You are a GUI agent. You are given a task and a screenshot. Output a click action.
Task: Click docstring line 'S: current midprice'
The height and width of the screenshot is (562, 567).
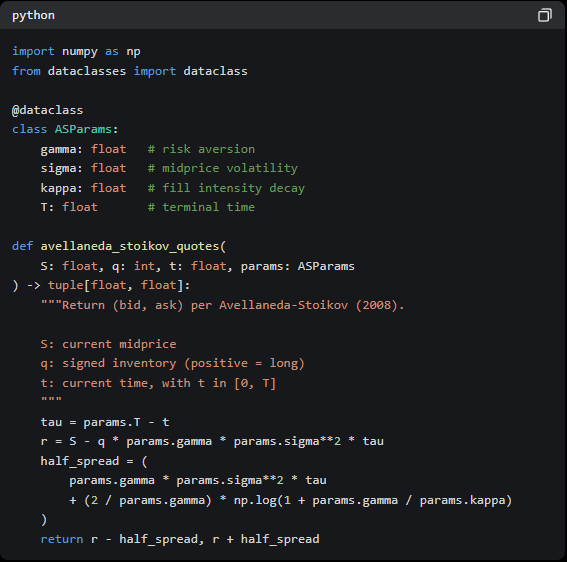point(108,344)
